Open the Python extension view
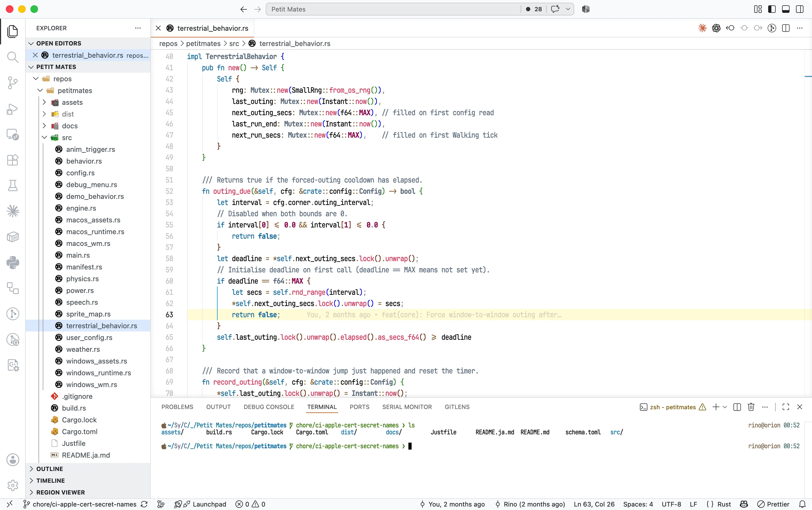This screenshot has width=812, height=510. pyautogui.click(x=13, y=262)
